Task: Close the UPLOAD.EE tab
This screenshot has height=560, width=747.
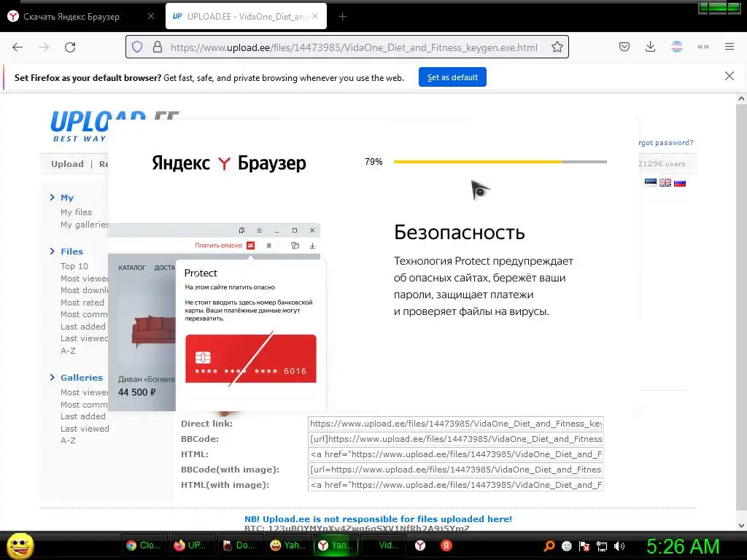Action: tap(315, 16)
